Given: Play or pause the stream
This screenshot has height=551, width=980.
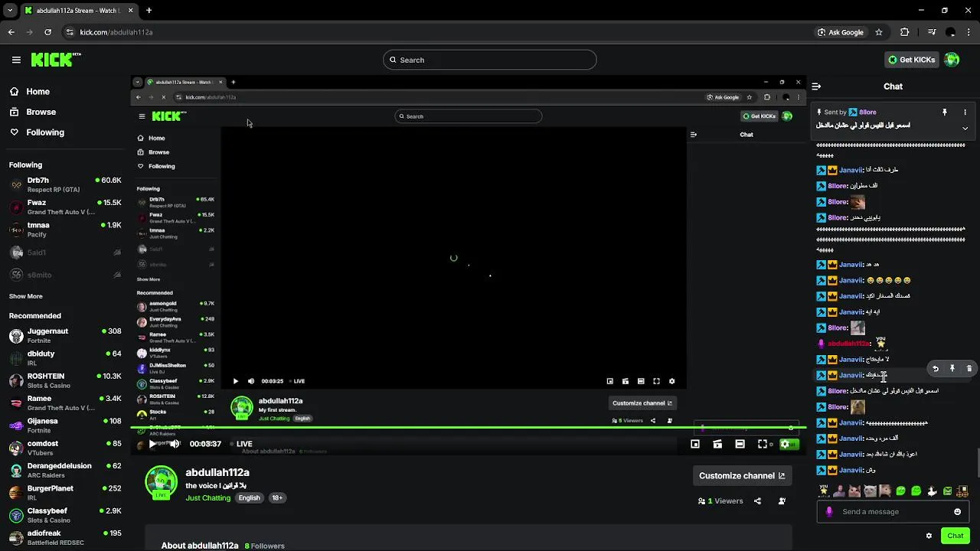Looking at the screenshot, I should tap(152, 444).
